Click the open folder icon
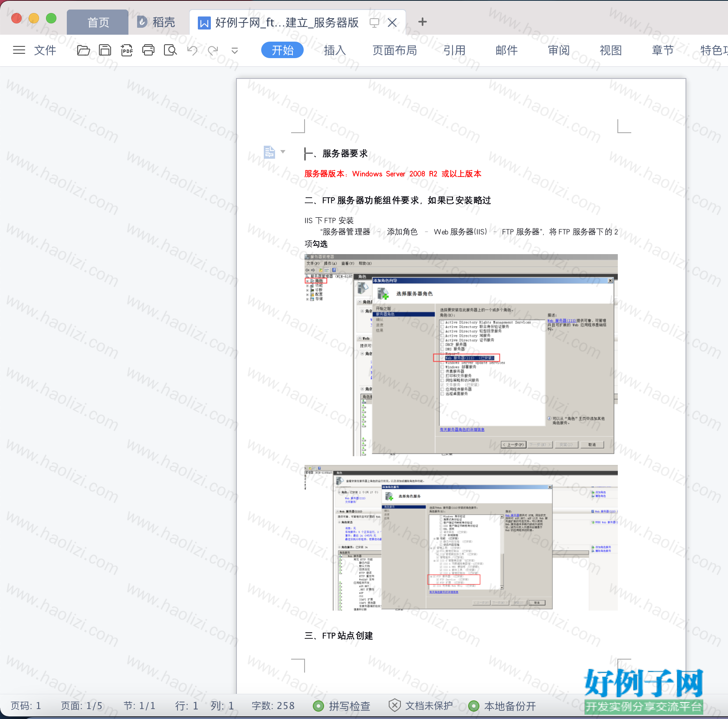 click(83, 50)
